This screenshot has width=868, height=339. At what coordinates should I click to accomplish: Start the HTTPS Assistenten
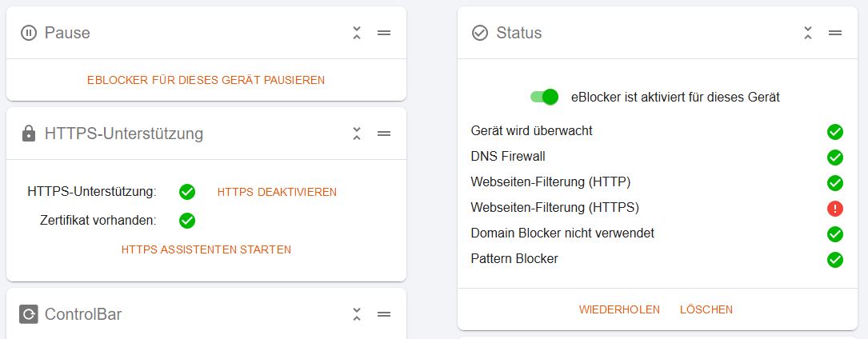tap(206, 249)
